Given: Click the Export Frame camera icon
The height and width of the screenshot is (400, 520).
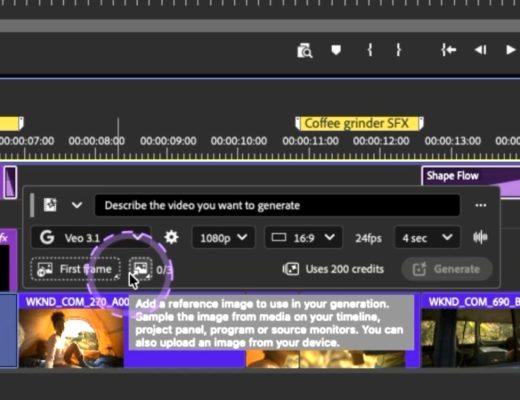Looking at the screenshot, I should [305, 51].
